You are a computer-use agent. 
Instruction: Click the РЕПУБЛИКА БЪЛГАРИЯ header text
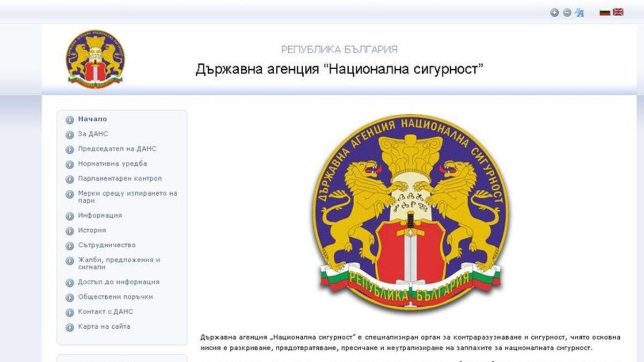pos(340,50)
